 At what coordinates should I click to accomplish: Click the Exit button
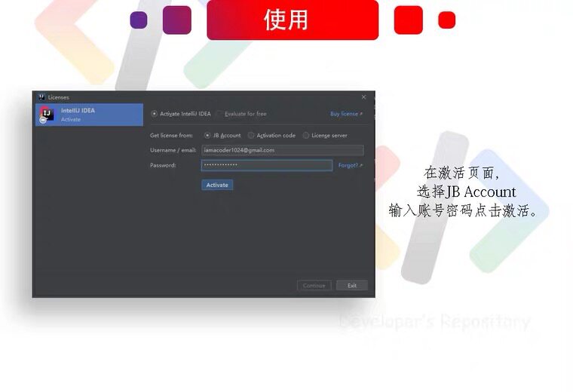point(352,285)
